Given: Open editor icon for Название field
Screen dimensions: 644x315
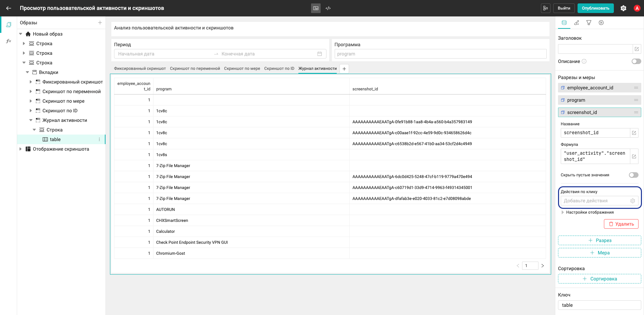Looking at the screenshot, I should (x=634, y=133).
